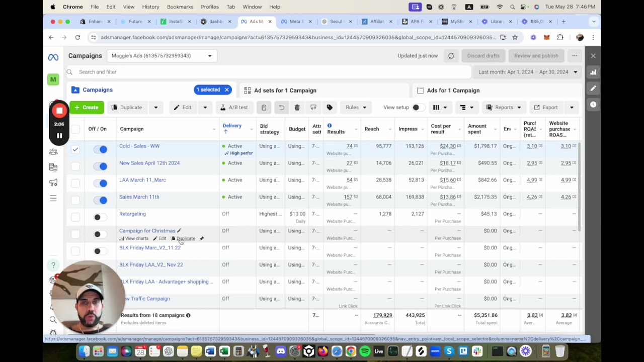This screenshot has width=644, height=362.
Task: Close Ads Manager panel with X icon
Action: pyautogui.click(x=593, y=56)
